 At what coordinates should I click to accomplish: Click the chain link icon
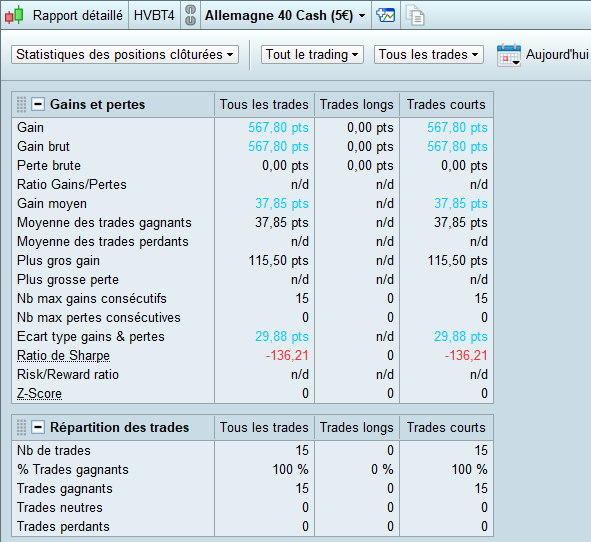pos(191,15)
